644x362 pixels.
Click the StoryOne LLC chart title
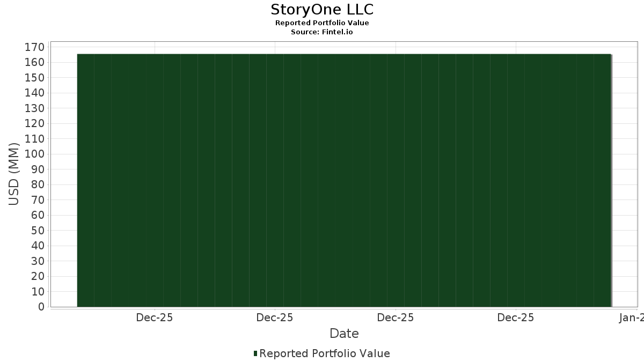coord(322,10)
